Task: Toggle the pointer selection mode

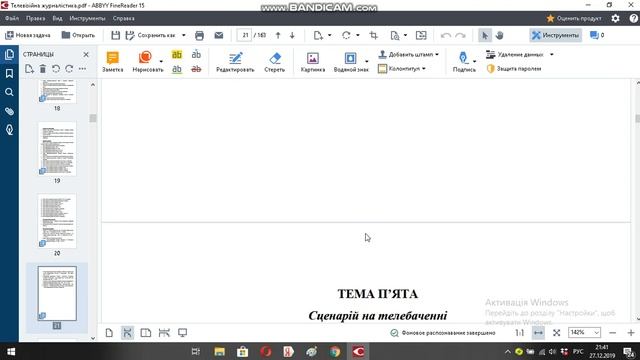Action: tap(485, 36)
